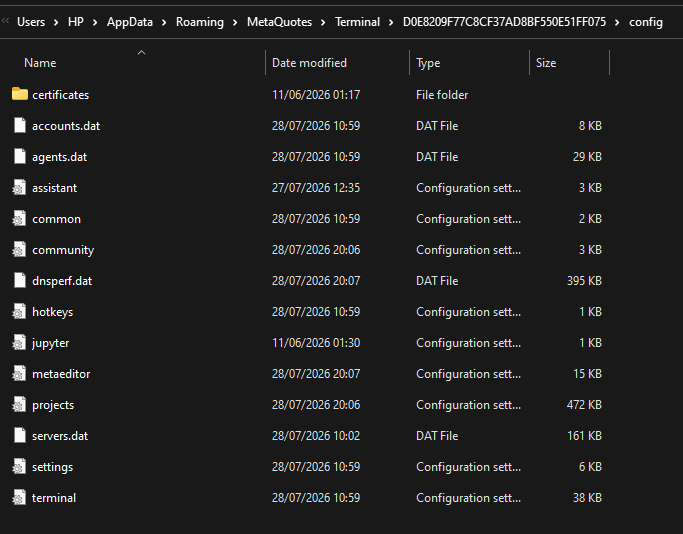Go to MetaQuotes in breadcrumb path
Viewport: 683px width, 534px height.
pyautogui.click(x=279, y=22)
